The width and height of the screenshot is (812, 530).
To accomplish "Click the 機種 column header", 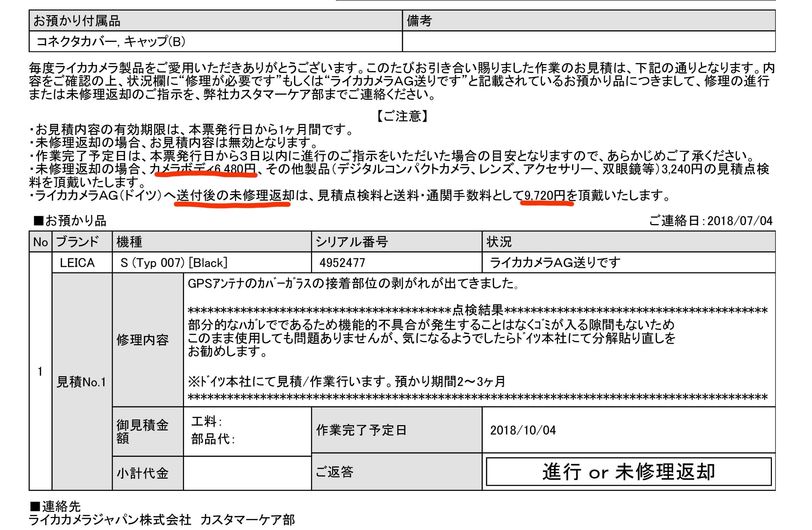I will (212, 242).
